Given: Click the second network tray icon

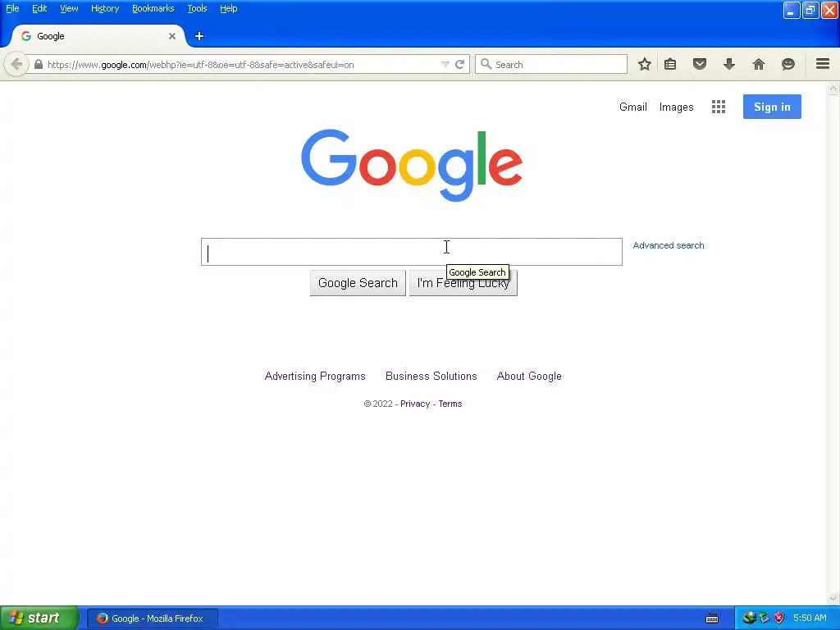Looking at the screenshot, I should click(x=764, y=619).
